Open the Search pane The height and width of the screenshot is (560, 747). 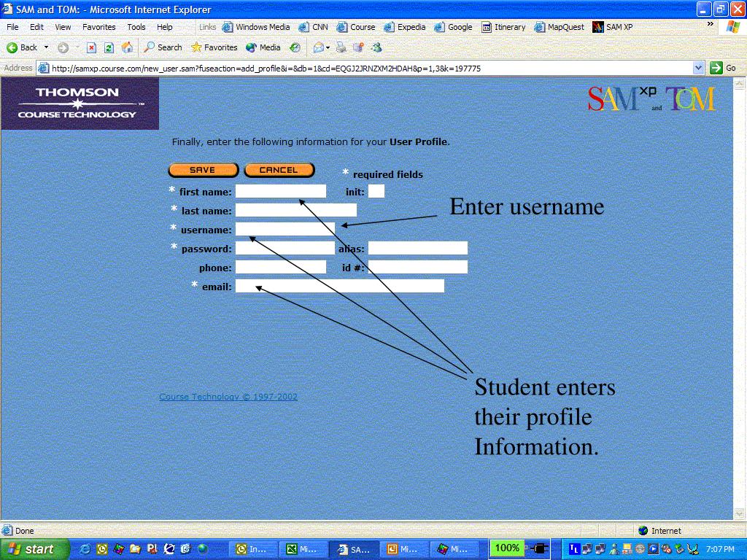click(x=163, y=47)
